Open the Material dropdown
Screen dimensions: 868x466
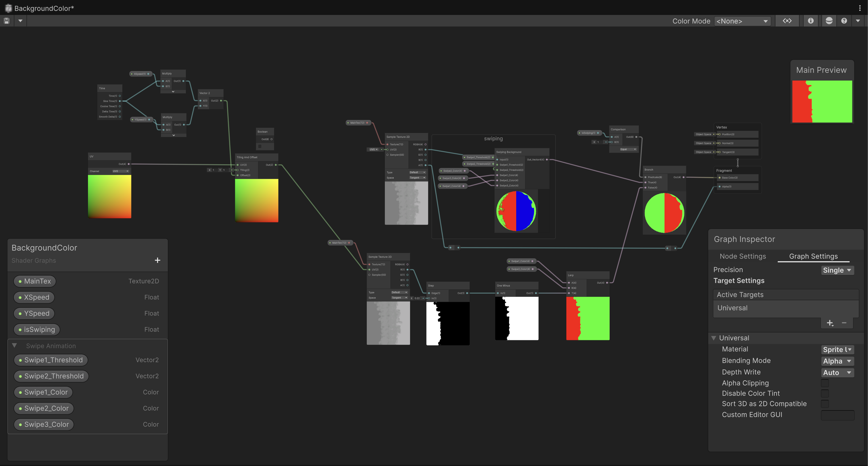837,350
